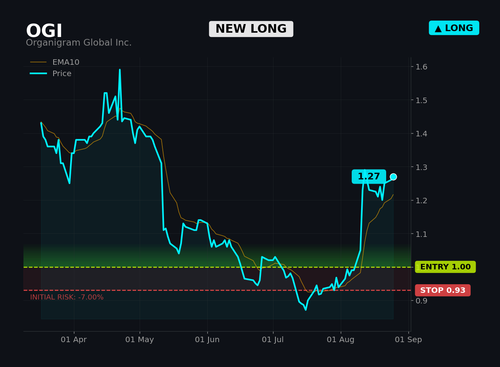Click the 1.27 current price label
This screenshot has height=367, width=500.
[x=369, y=176]
